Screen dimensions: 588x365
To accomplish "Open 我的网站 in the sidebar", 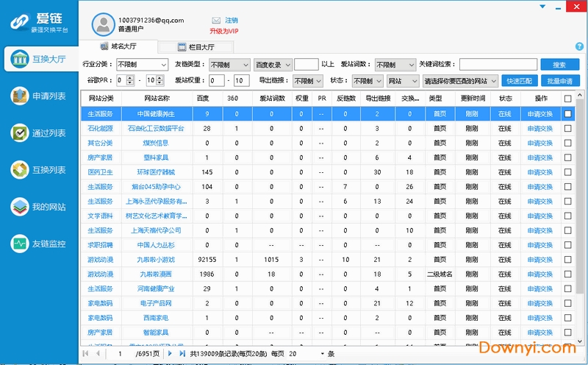I will click(40, 207).
